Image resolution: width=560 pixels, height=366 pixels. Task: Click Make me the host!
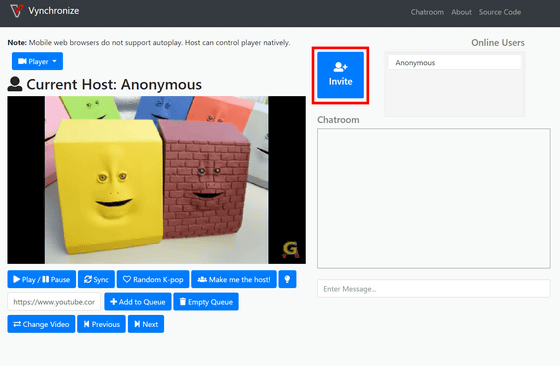[x=234, y=279]
